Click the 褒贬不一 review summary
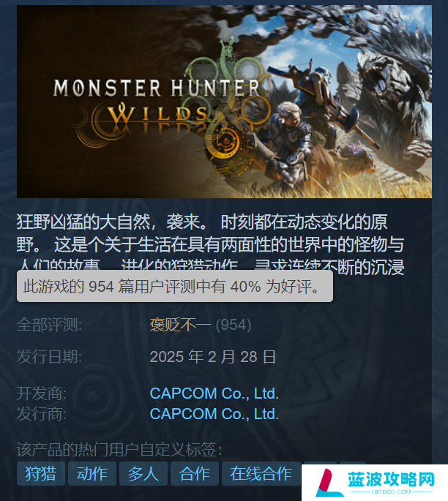 (x=180, y=325)
